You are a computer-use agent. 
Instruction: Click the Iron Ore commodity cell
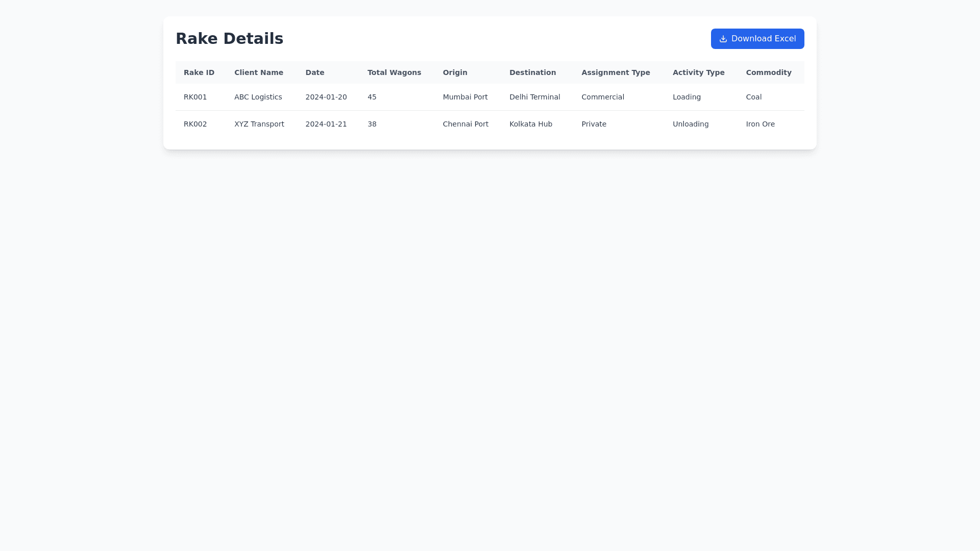761,124
